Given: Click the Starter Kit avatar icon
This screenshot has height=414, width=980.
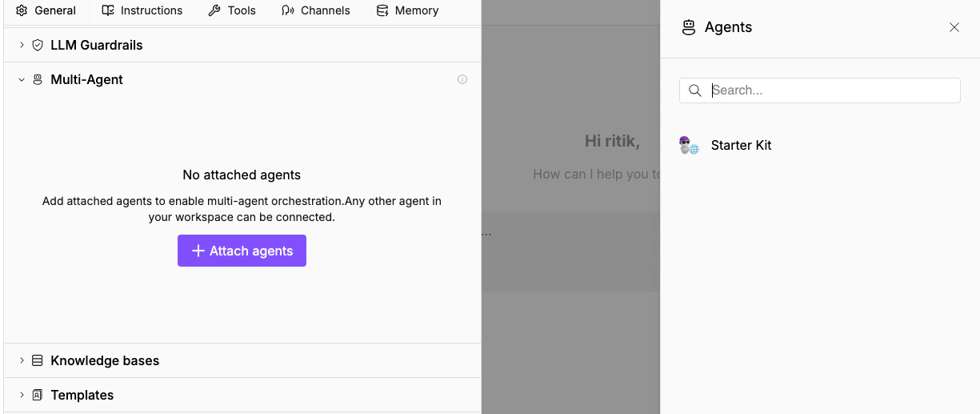Looking at the screenshot, I should [x=689, y=145].
